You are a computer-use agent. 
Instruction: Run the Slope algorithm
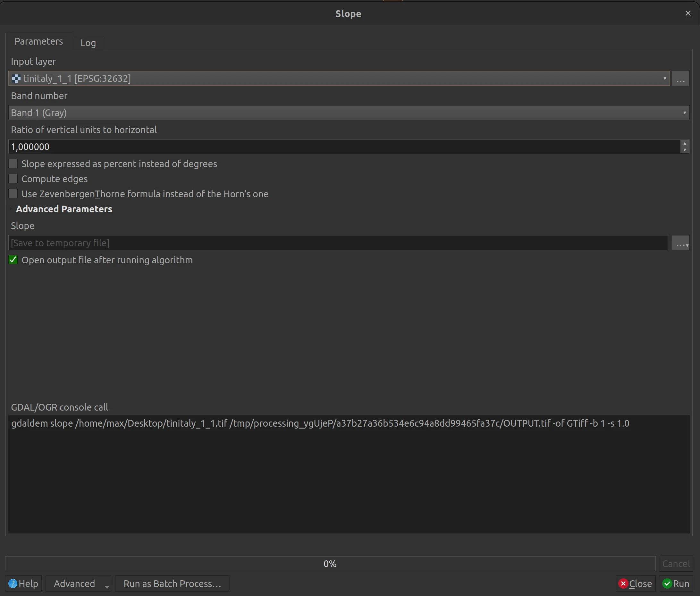[676, 583]
